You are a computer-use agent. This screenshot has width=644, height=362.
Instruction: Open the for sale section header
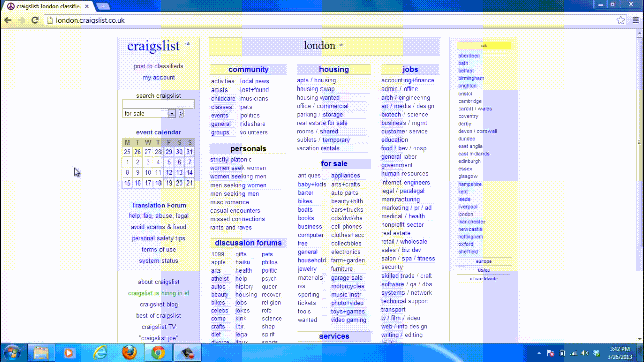(x=334, y=164)
